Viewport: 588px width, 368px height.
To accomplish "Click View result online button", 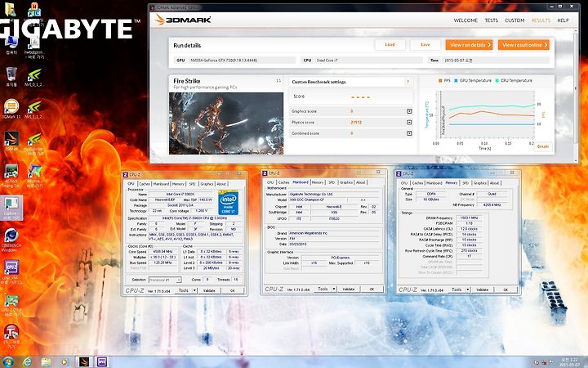I will (523, 45).
